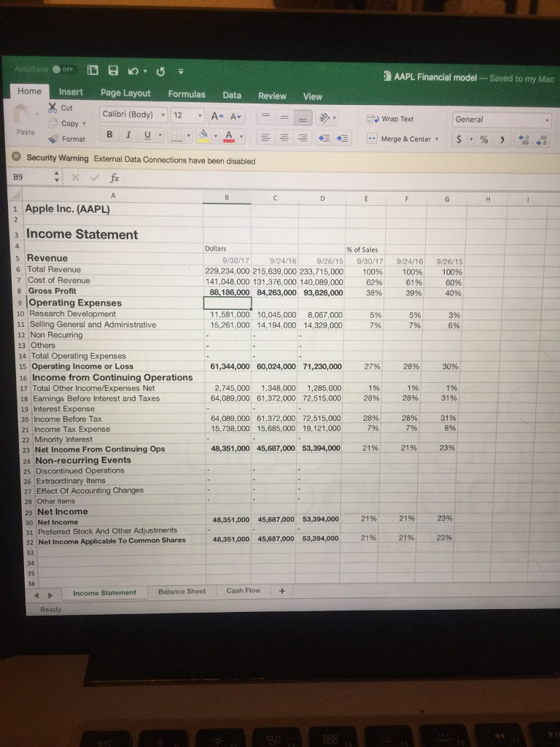Click the Bottom Align icon
This screenshot has width=560, height=747.
coord(303,118)
